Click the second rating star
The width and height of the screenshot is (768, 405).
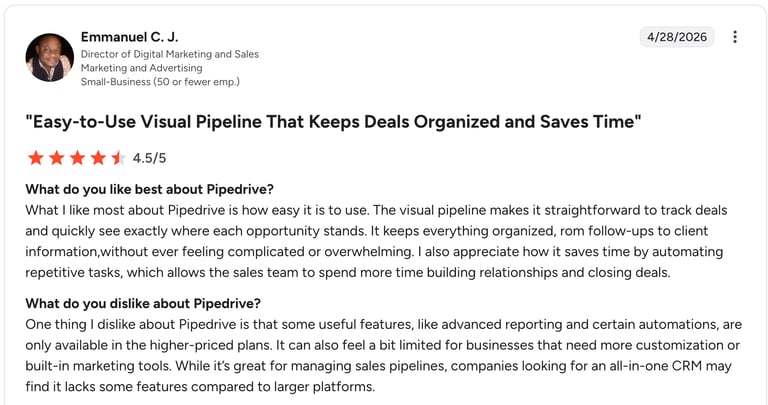pyautogui.click(x=57, y=158)
